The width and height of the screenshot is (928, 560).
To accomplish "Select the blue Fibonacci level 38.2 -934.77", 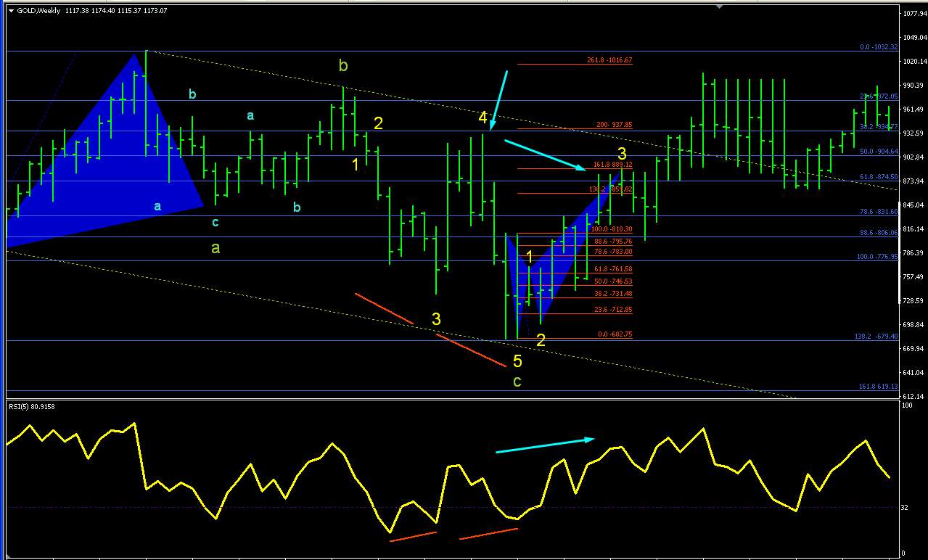I will tap(879, 127).
